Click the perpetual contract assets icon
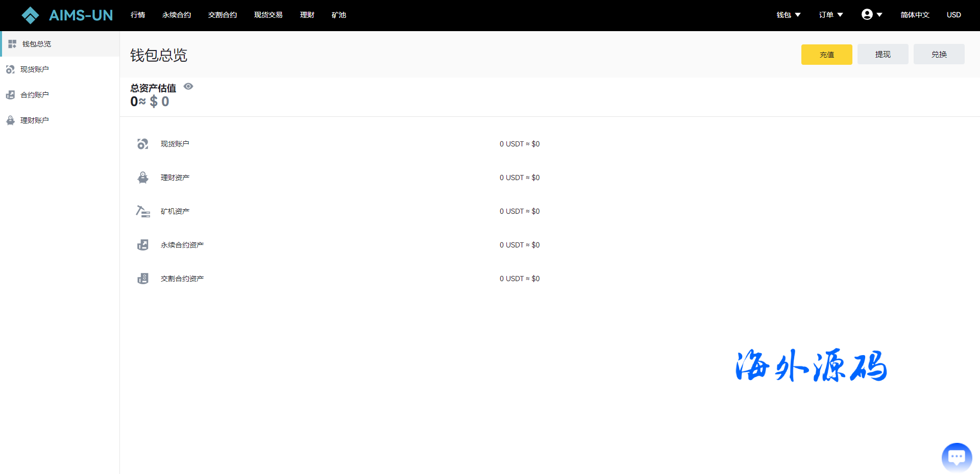Image resolution: width=980 pixels, height=474 pixels. coord(143,245)
